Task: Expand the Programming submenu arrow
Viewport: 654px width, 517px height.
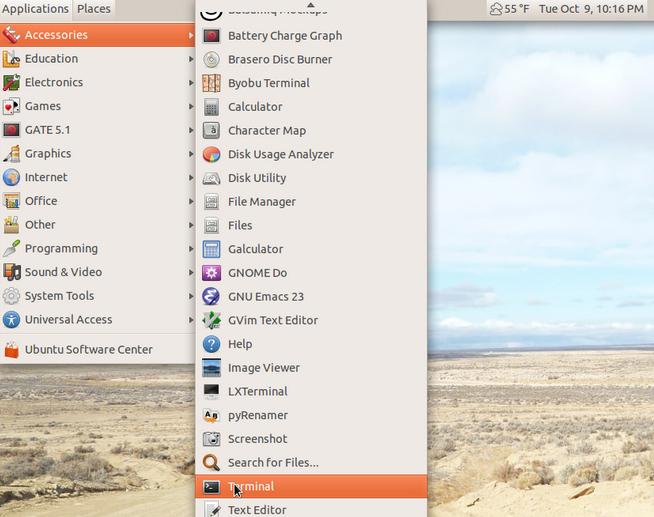Action: [x=190, y=249]
